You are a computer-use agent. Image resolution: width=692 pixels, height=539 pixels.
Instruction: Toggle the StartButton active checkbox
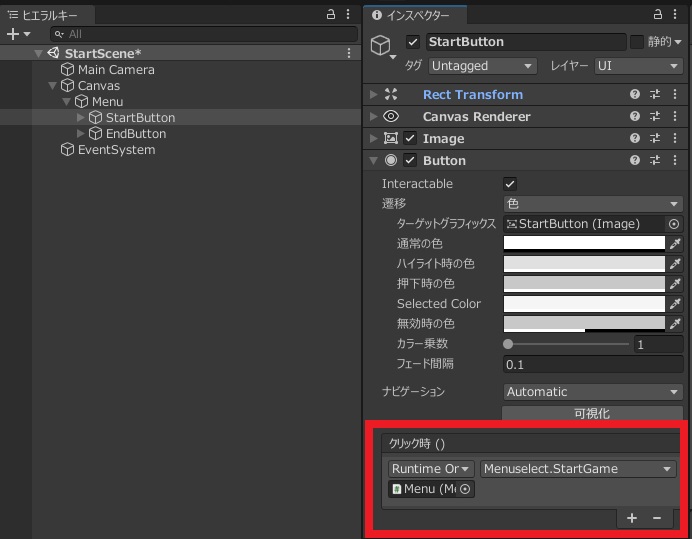pos(413,42)
